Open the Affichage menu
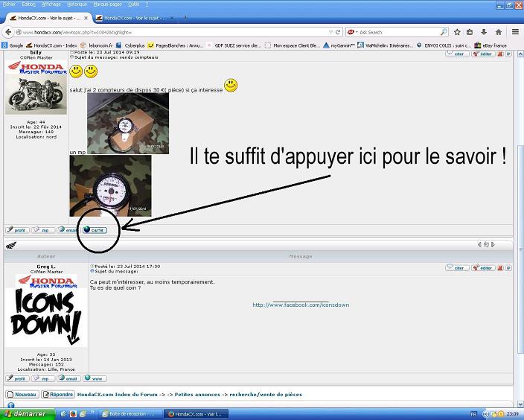This screenshot has height=420, width=524. pyautogui.click(x=51, y=4)
